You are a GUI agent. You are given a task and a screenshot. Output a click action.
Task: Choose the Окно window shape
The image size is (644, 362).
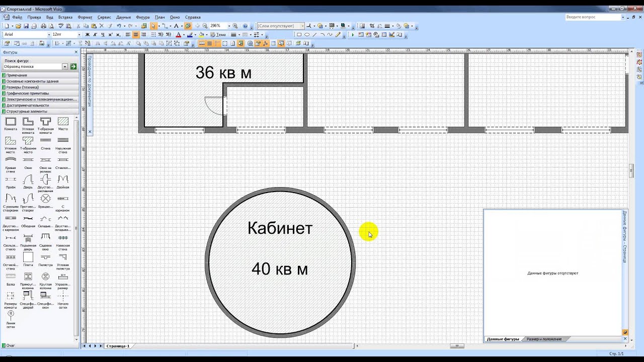[x=28, y=163]
